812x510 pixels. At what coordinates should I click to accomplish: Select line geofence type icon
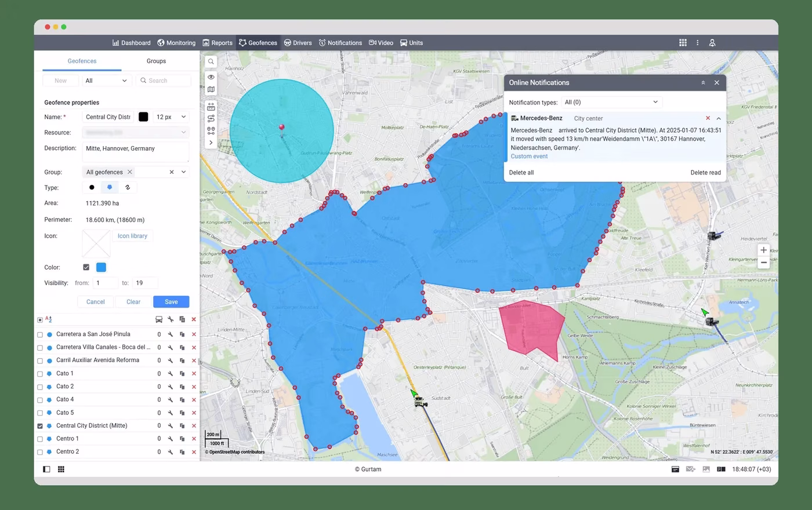point(128,187)
